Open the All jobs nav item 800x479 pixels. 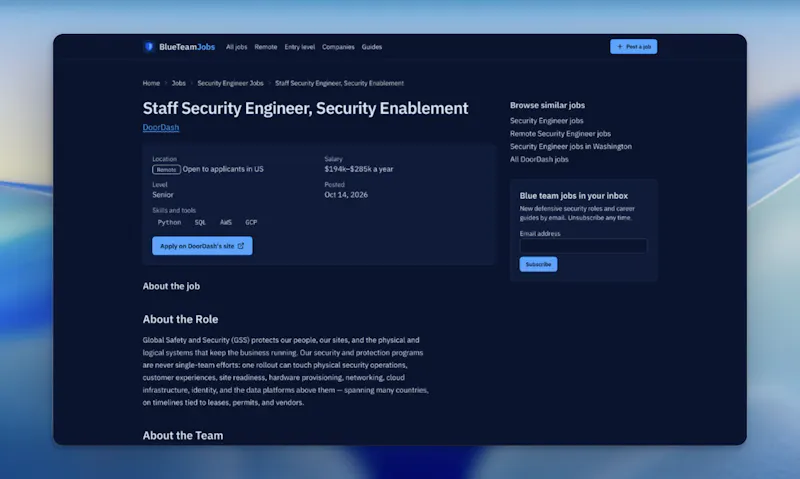click(236, 46)
